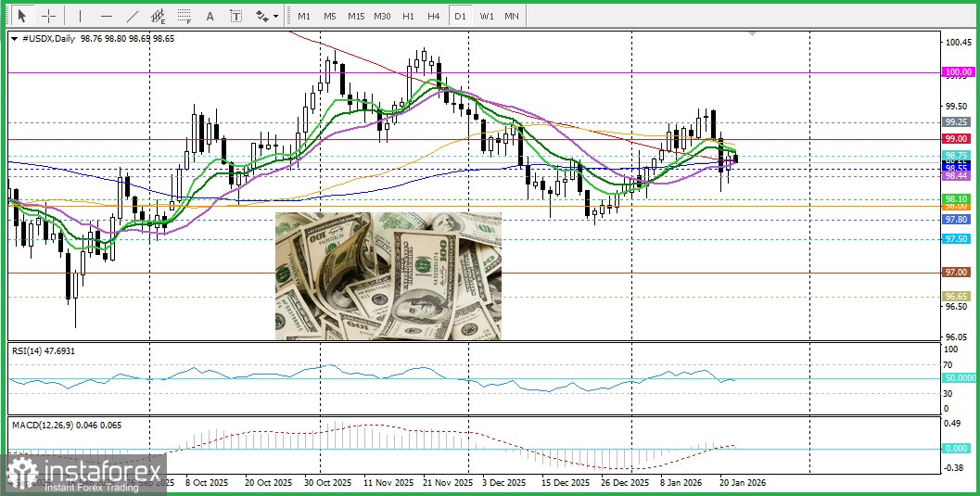Viewport: 980px width, 496px height.
Task: Select the equidistant channel tool
Action: tap(159, 16)
